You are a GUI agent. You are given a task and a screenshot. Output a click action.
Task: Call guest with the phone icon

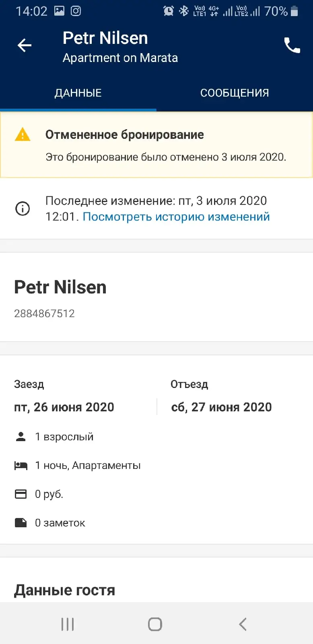[x=292, y=45]
